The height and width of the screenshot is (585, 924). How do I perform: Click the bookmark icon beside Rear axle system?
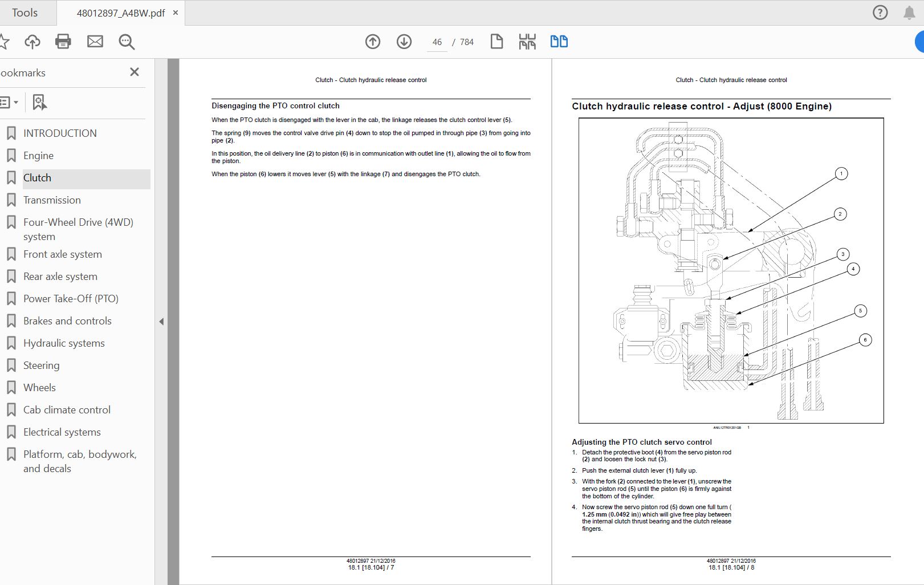coord(11,277)
